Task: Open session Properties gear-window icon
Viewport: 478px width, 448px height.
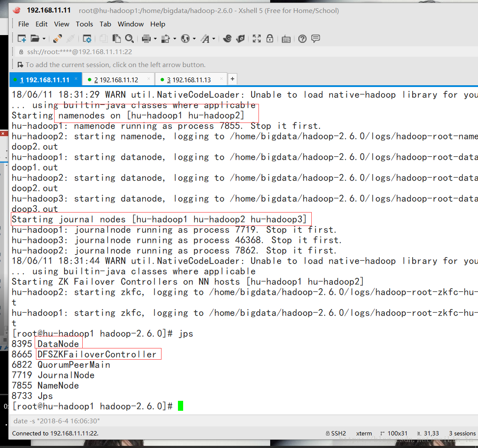Action: click(x=87, y=39)
